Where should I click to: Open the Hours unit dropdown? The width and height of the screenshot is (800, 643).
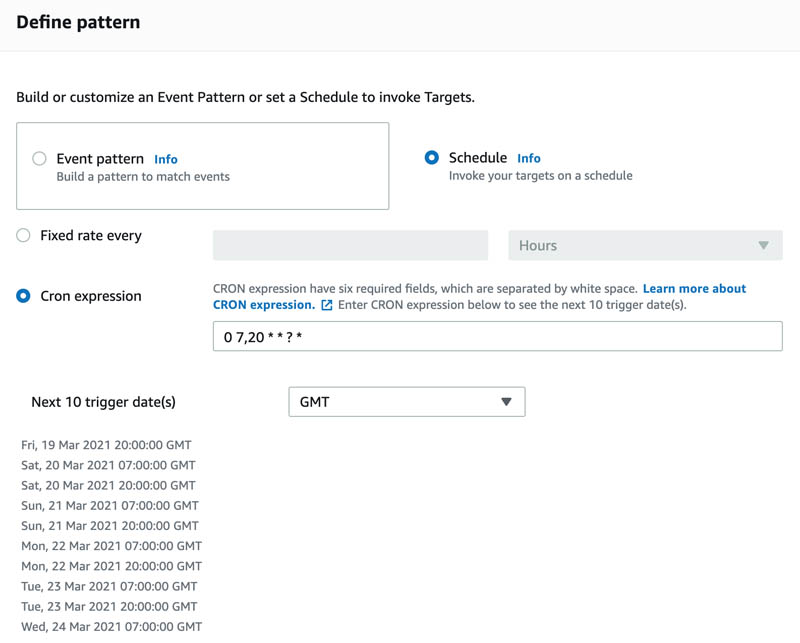coord(645,245)
